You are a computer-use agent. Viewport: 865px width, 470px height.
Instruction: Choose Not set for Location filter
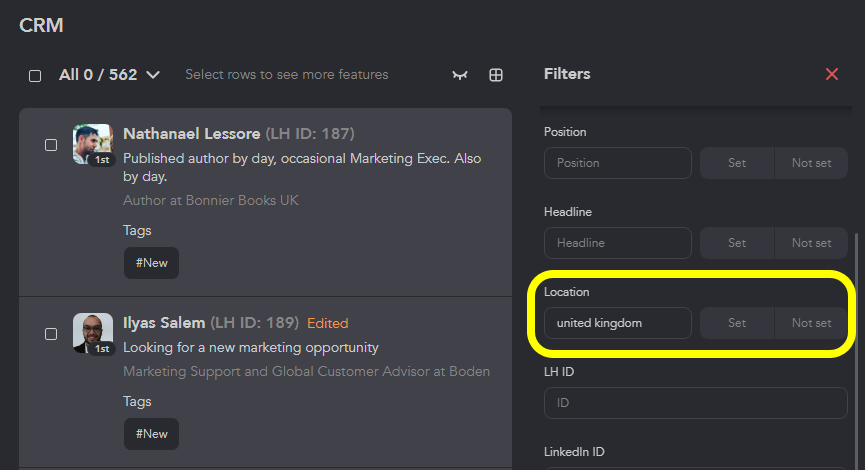coord(811,323)
